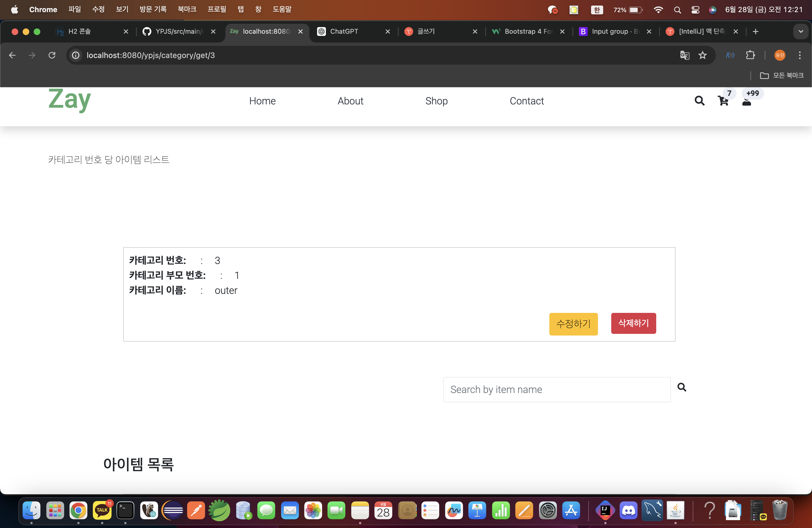Open the shopping cart icon

[x=723, y=101]
